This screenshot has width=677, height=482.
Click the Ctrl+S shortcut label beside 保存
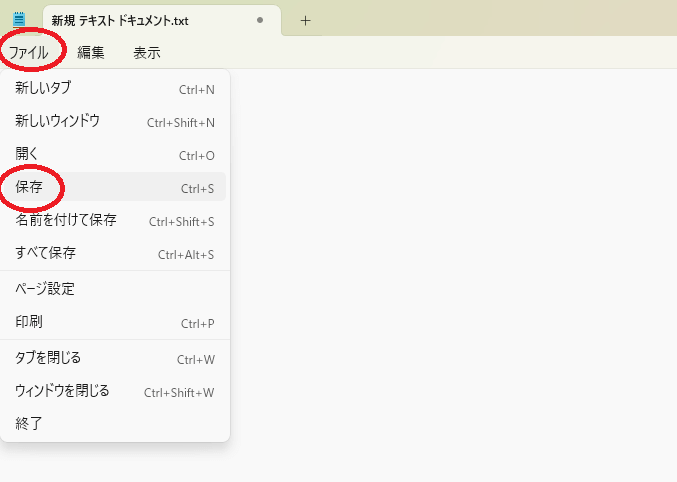coord(197,189)
